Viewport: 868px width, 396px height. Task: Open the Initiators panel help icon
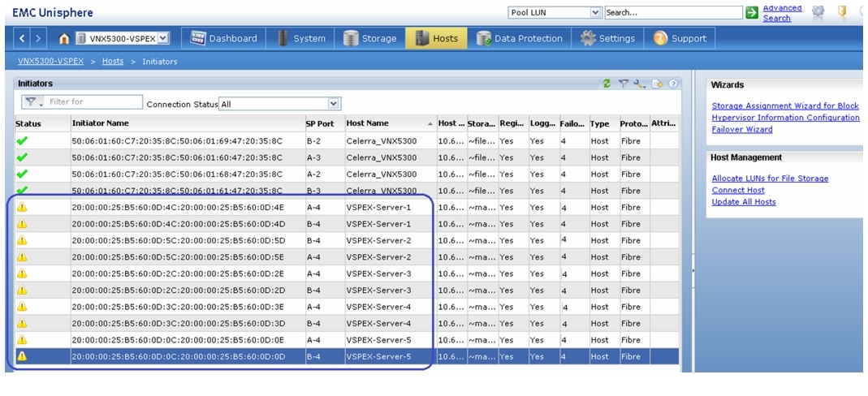click(674, 84)
